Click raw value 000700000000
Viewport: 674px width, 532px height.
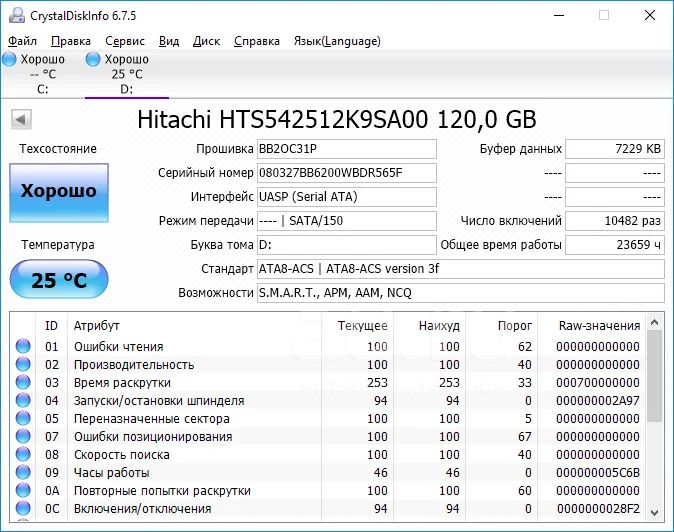(x=598, y=382)
